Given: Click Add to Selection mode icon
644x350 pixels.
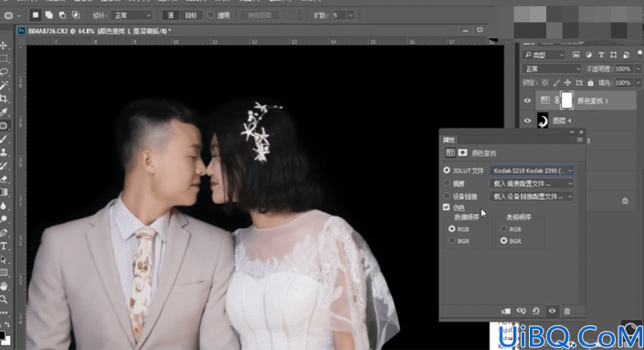Looking at the screenshot, I should point(49,16).
